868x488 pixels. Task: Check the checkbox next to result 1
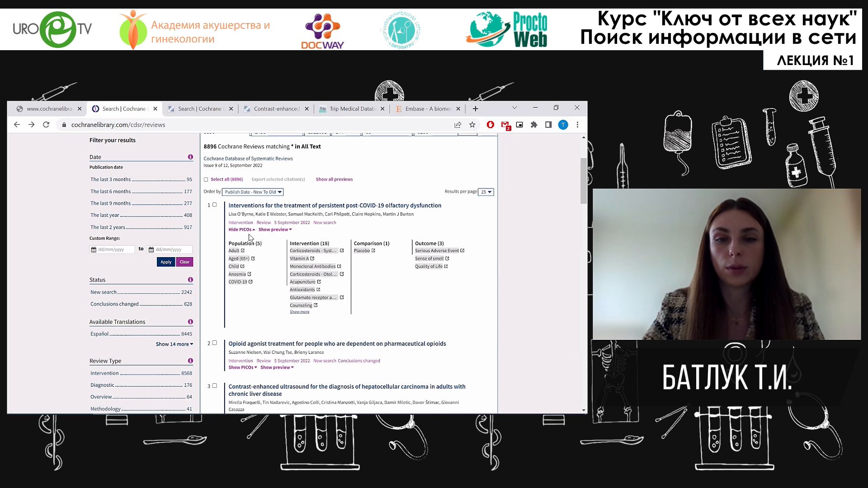(x=215, y=204)
